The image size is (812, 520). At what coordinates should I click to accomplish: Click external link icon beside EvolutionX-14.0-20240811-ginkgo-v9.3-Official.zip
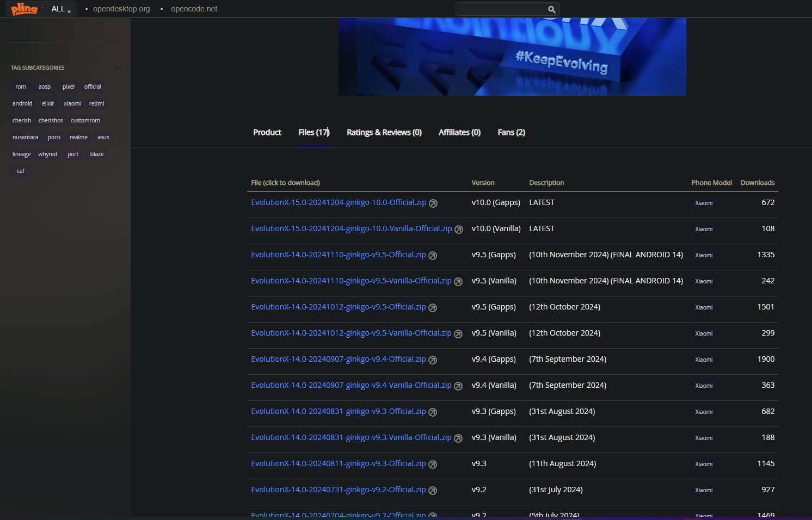pyautogui.click(x=433, y=465)
